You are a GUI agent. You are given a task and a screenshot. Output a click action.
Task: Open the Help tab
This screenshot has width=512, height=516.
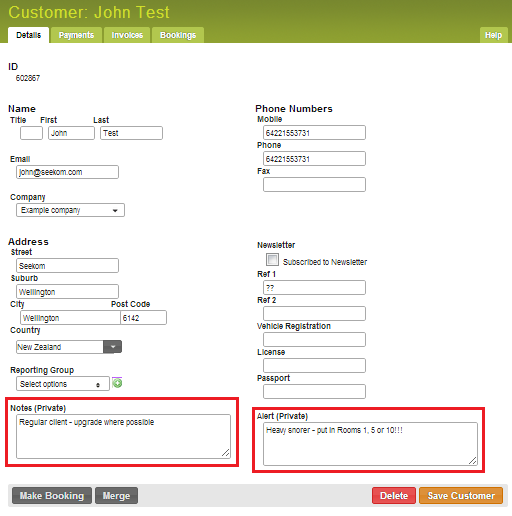coord(493,35)
